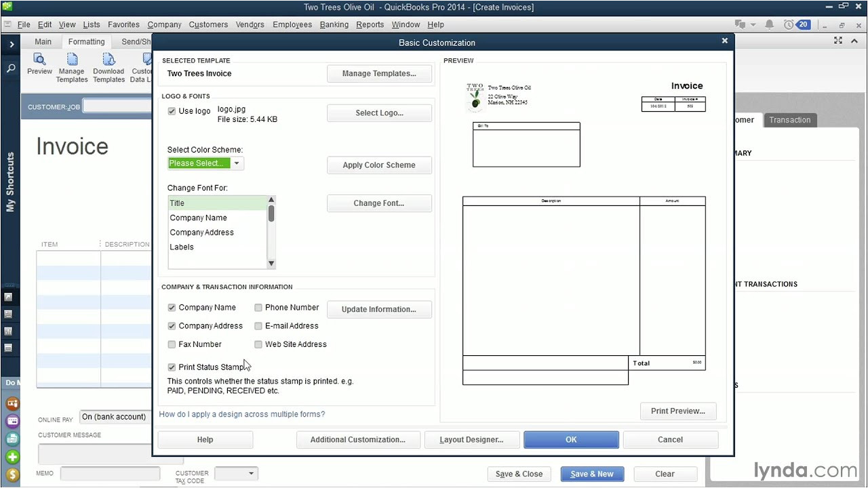Click the green plus icon in sidebar
Screen dimensions: 868x488
pyautogui.click(x=12, y=457)
